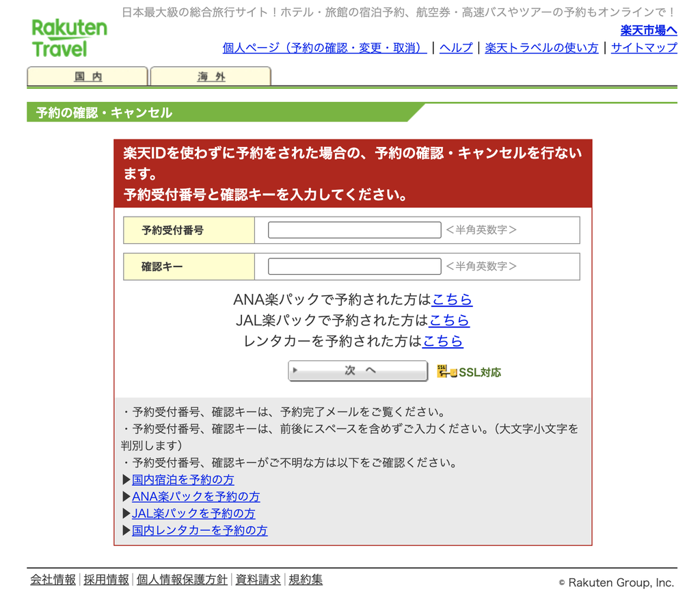
Task: Go to 楽天市場へ link
Action: [x=649, y=30]
